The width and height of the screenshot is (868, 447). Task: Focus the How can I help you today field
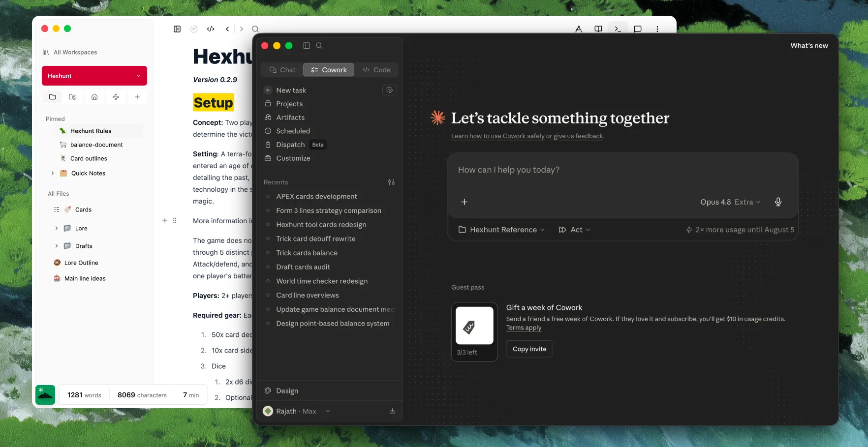pos(622,170)
